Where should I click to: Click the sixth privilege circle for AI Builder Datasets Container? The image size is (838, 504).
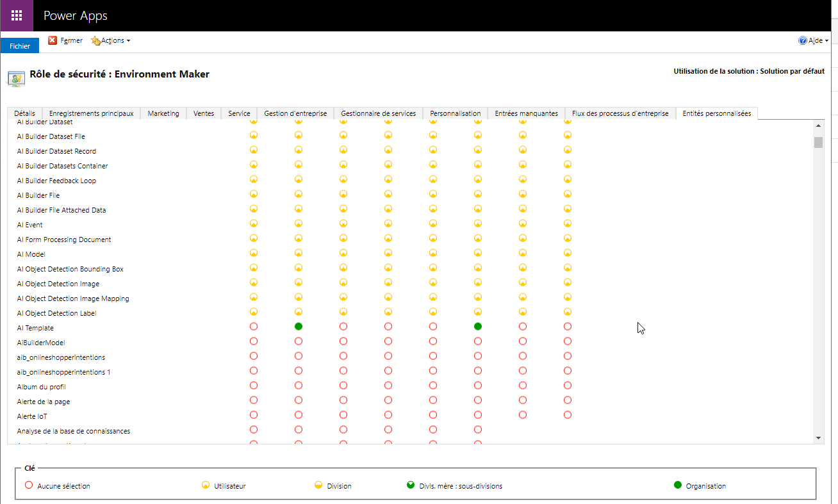click(478, 165)
